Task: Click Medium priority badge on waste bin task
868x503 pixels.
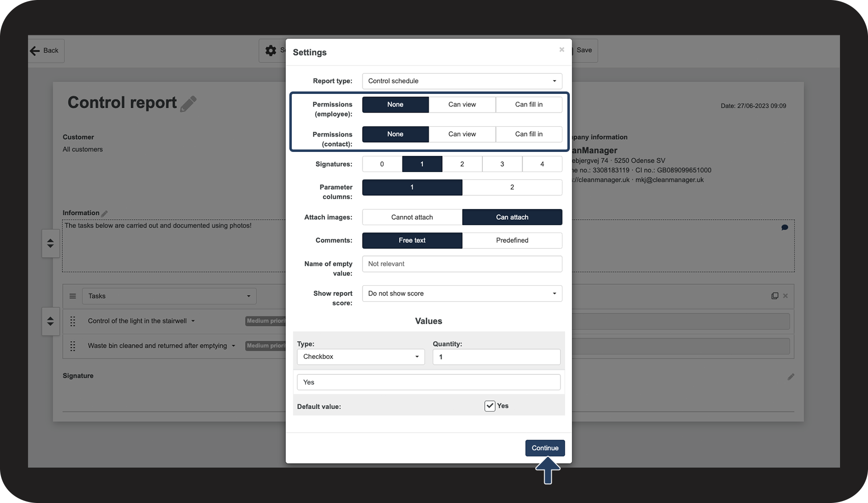Action: (x=266, y=346)
